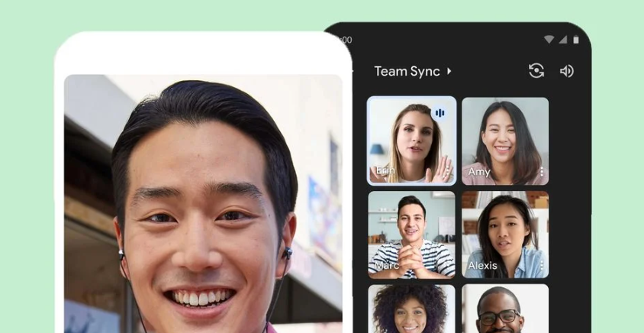
Task: Select the video tile of man with glasses
Action: click(x=504, y=309)
